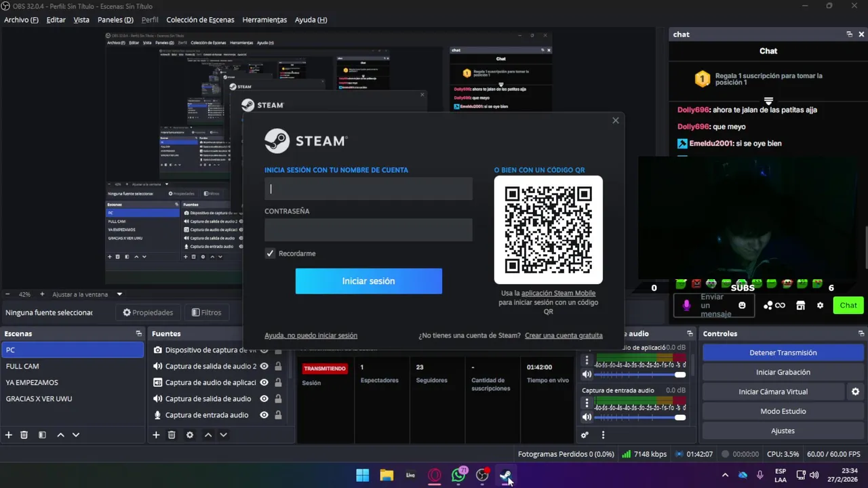The height and width of the screenshot is (488, 868).
Task: Open aplicación Steam Mobile link
Action: click(558, 293)
